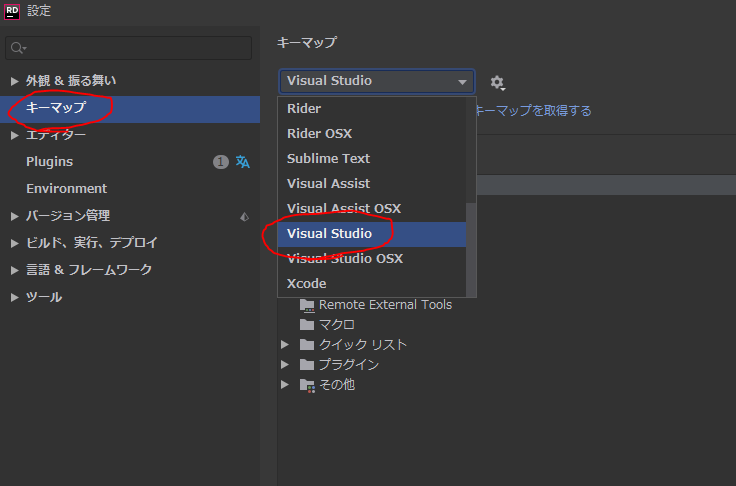Expand the プラグイン keymap tree node
The image size is (736, 486).
(285, 365)
